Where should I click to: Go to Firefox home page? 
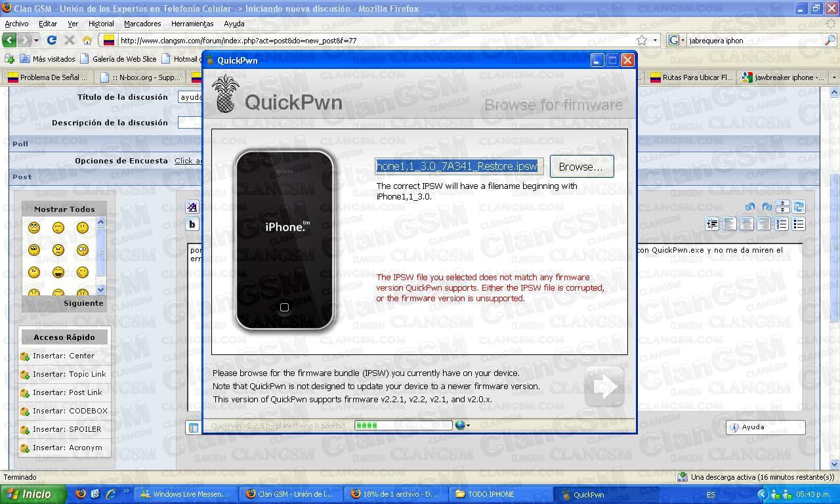[87, 40]
